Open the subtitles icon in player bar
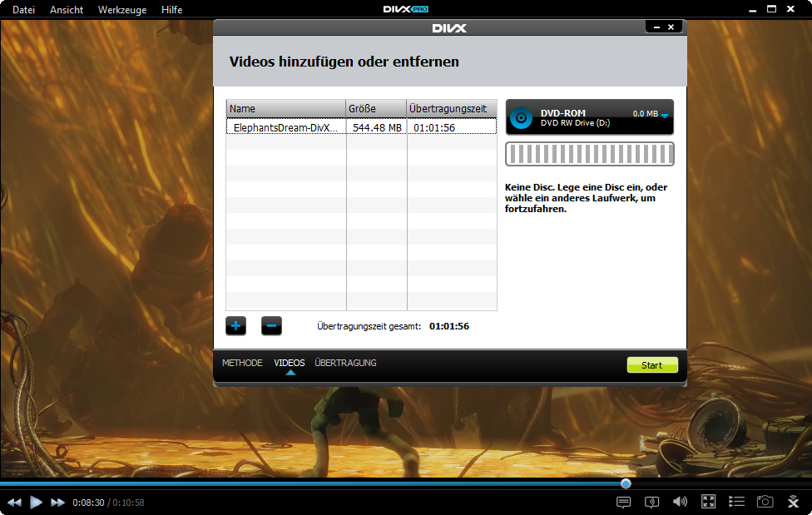 (623, 502)
